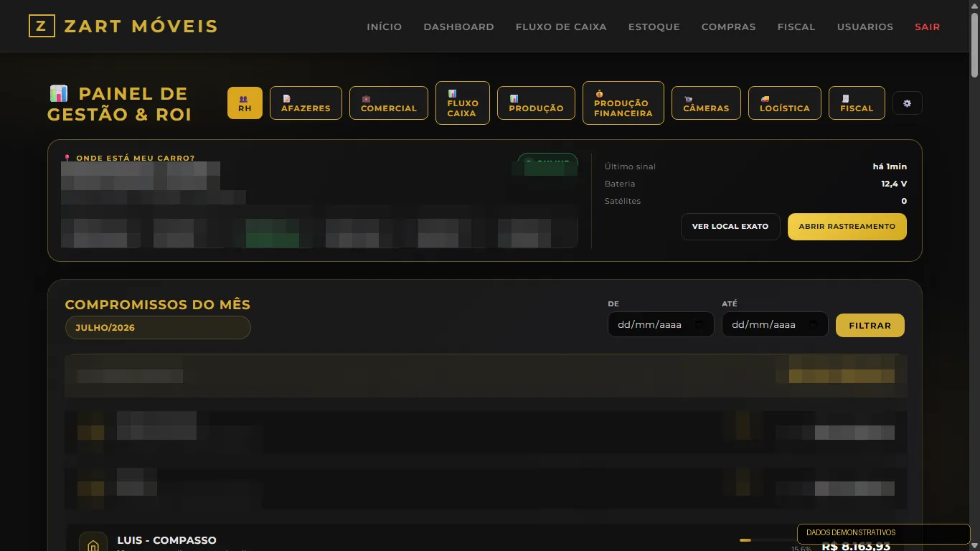Click the Z logo icon of Zart Móveis
This screenshot has height=551, width=980.
[42, 27]
